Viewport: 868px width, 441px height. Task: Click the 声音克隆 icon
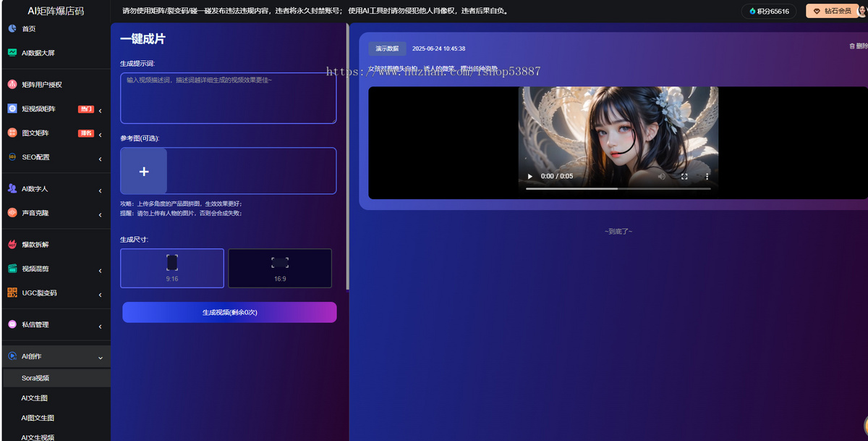click(12, 213)
